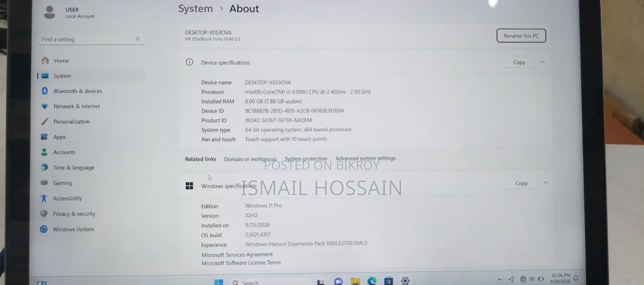
Task: Collapse the Device specifications section
Action: point(543,62)
